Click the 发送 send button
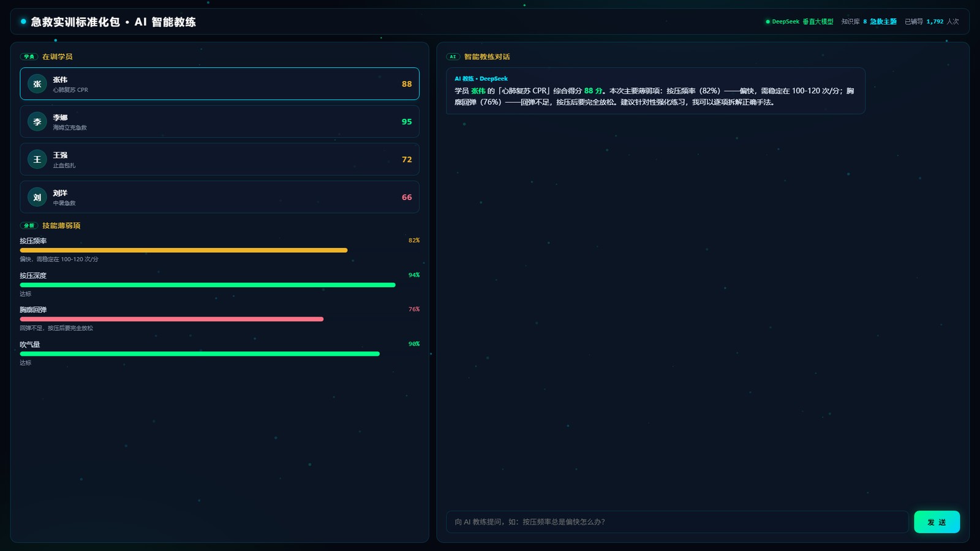The height and width of the screenshot is (551, 980). tap(937, 522)
